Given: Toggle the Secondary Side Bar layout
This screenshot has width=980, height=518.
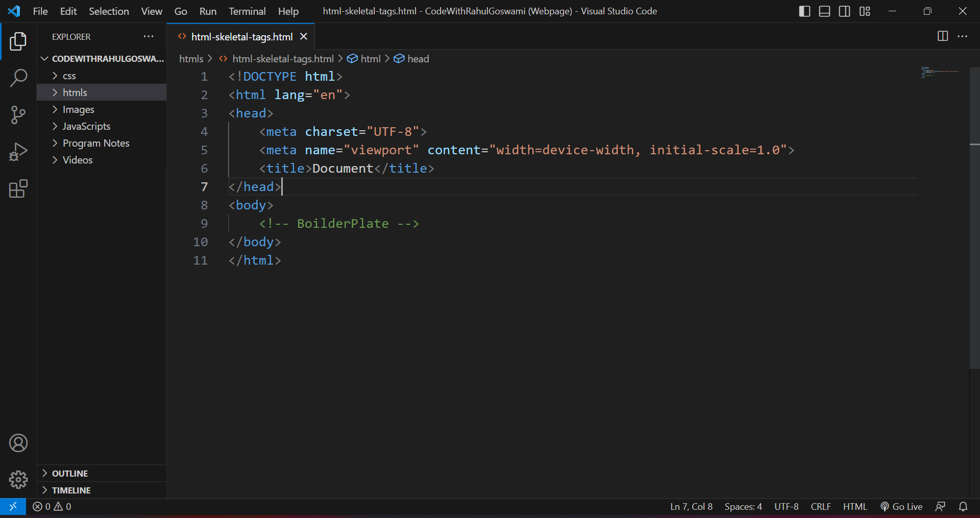Looking at the screenshot, I should tap(845, 11).
